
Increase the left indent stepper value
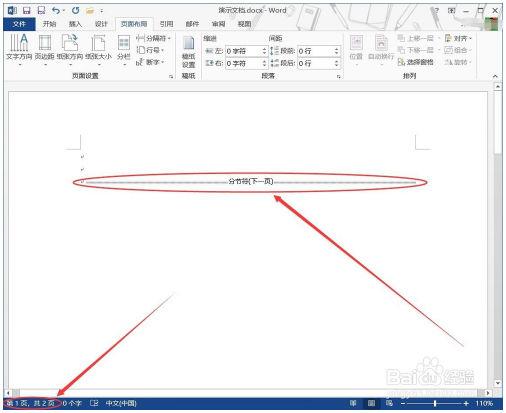264,49
